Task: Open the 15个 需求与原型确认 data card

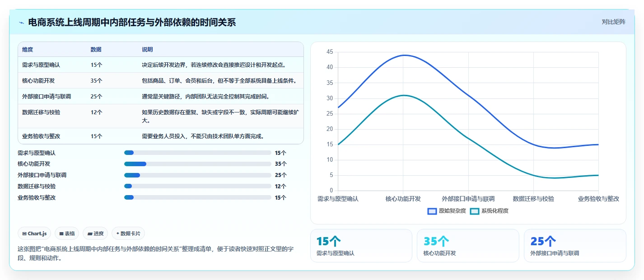Action: click(361, 245)
